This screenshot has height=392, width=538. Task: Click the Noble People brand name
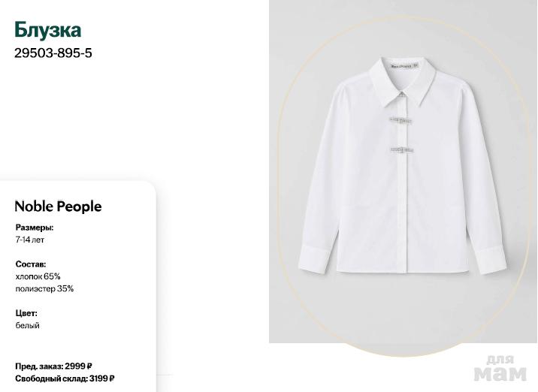pos(58,206)
